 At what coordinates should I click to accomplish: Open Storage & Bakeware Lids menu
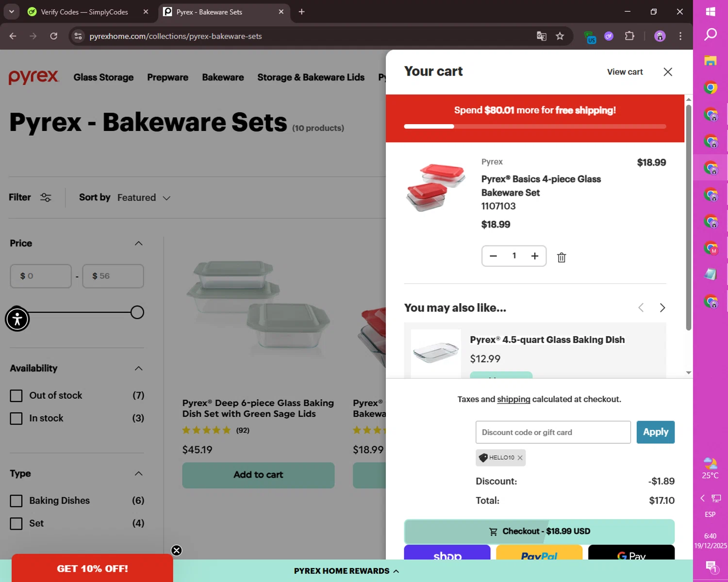(311, 78)
